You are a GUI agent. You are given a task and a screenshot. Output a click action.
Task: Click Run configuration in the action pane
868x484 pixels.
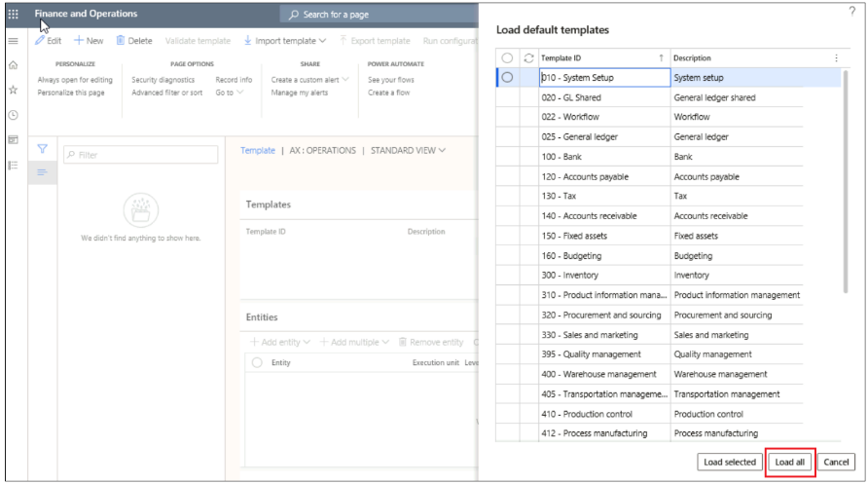click(x=450, y=41)
